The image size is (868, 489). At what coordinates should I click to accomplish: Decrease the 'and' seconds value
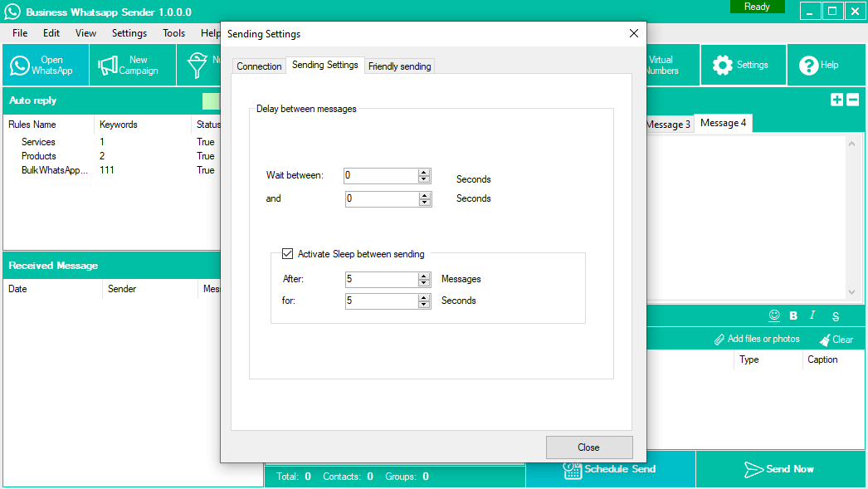point(425,202)
